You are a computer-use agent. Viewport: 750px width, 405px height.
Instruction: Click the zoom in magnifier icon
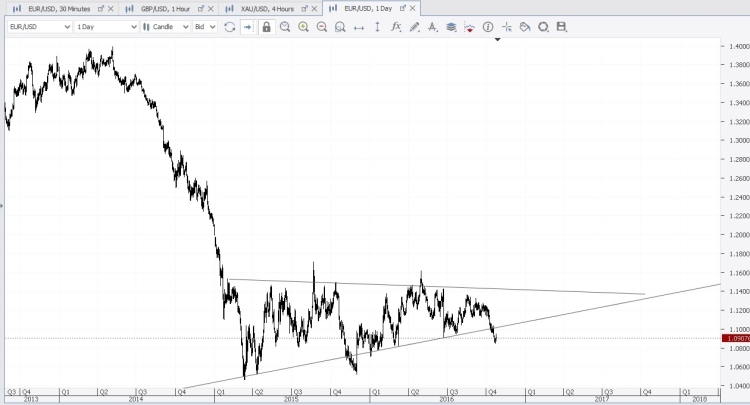[303, 27]
